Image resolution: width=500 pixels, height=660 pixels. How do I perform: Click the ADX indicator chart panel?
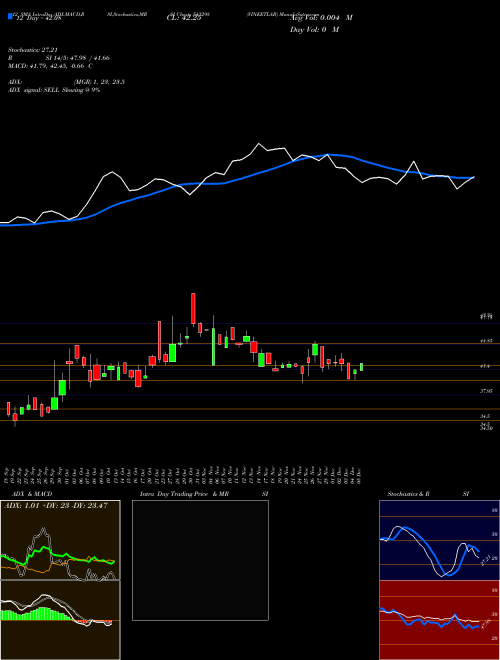coord(60,540)
